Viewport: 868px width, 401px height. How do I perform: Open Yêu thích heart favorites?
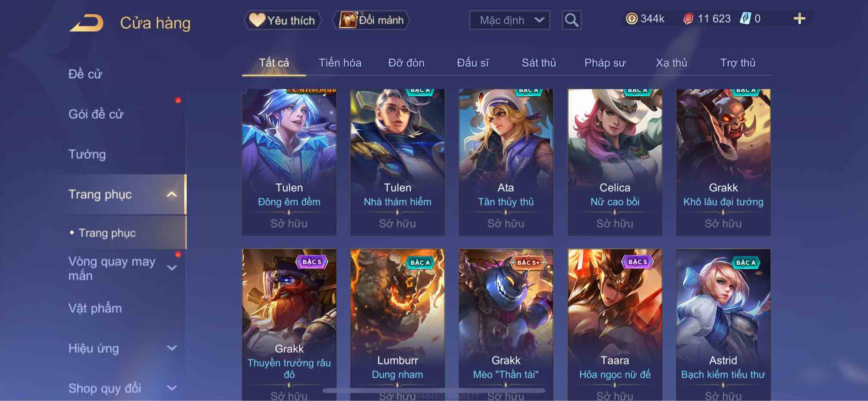pos(283,20)
